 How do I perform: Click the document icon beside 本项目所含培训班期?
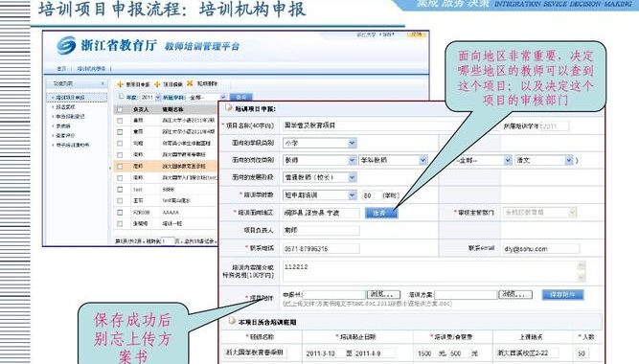[x=232, y=321]
